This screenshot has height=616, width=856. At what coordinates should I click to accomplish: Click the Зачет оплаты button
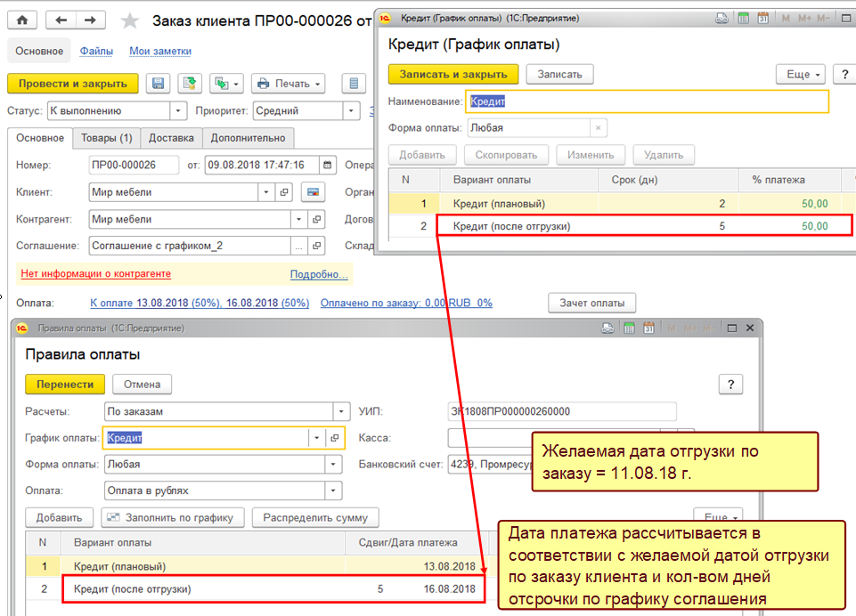[591, 303]
